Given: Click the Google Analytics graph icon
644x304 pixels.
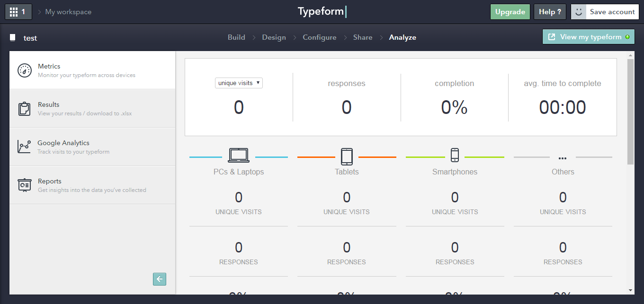Looking at the screenshot, I should (25, 147).
